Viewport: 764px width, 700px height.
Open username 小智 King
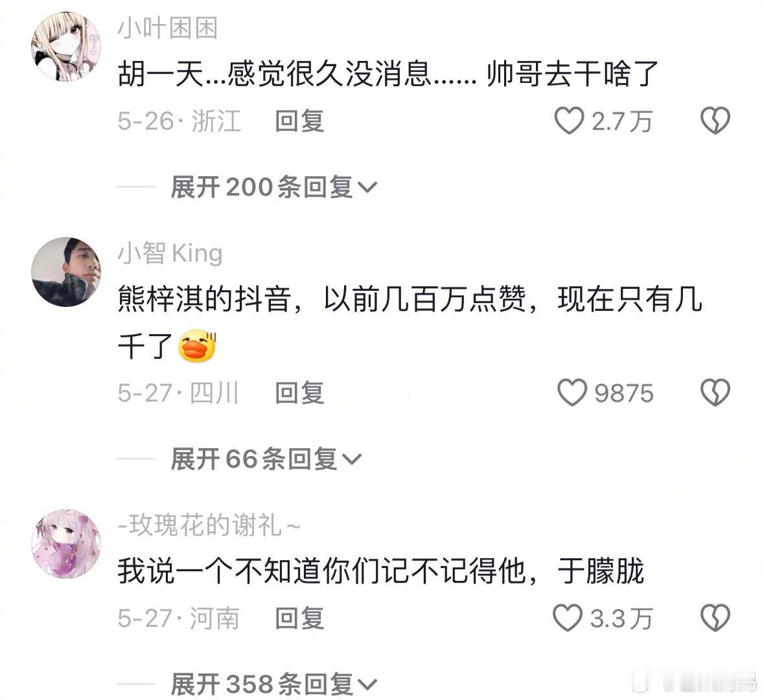click(x=170, y=254)
